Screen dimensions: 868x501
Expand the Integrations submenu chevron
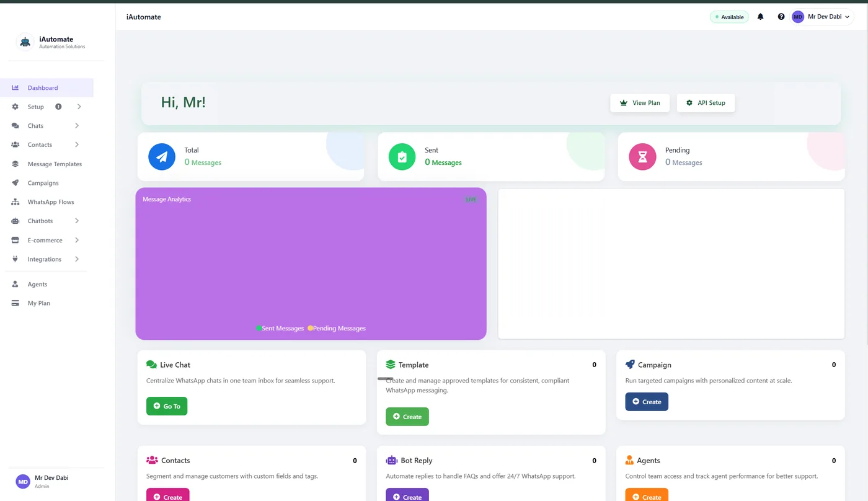(x=77, y=259)
